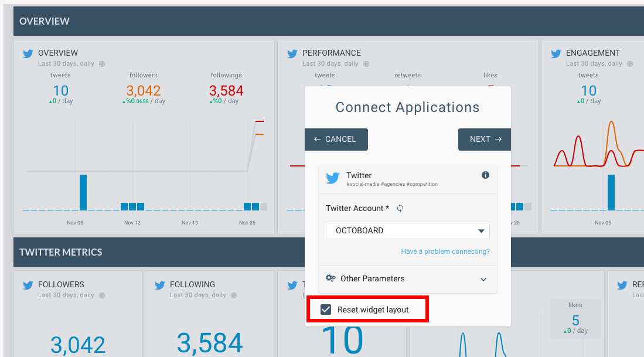Click the Twitter hashtags description text

[x=392, y=184]
